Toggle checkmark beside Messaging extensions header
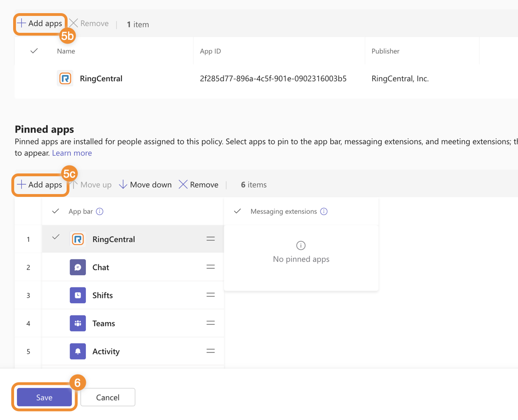Image resolution: width=518 pixels, height=420 pixels. click(x=237, y=211)
